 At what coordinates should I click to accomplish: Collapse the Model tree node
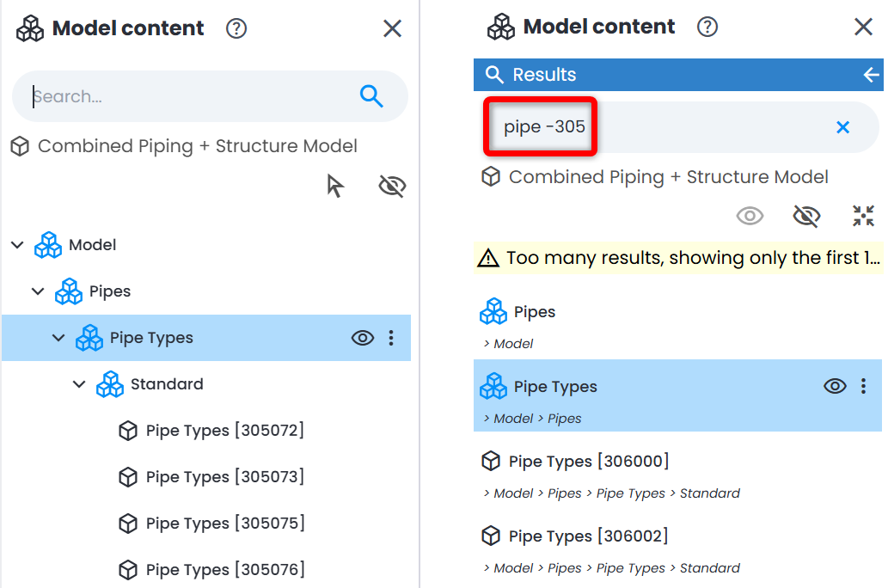[x=17, y=245]
